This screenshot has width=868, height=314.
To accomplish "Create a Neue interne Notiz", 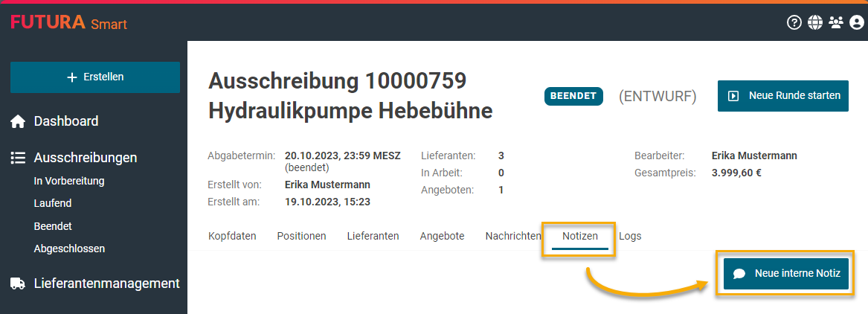I will click(785, 274).
